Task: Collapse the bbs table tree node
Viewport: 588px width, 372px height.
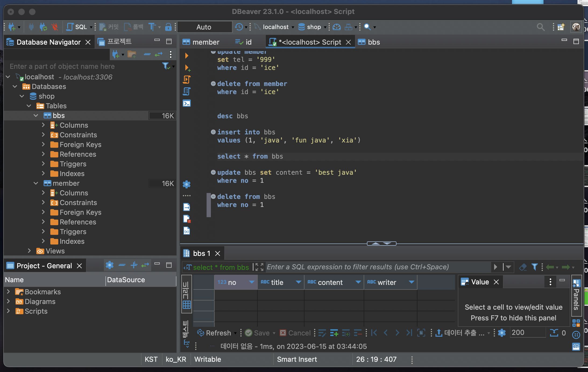Action: tap(36, 116)
